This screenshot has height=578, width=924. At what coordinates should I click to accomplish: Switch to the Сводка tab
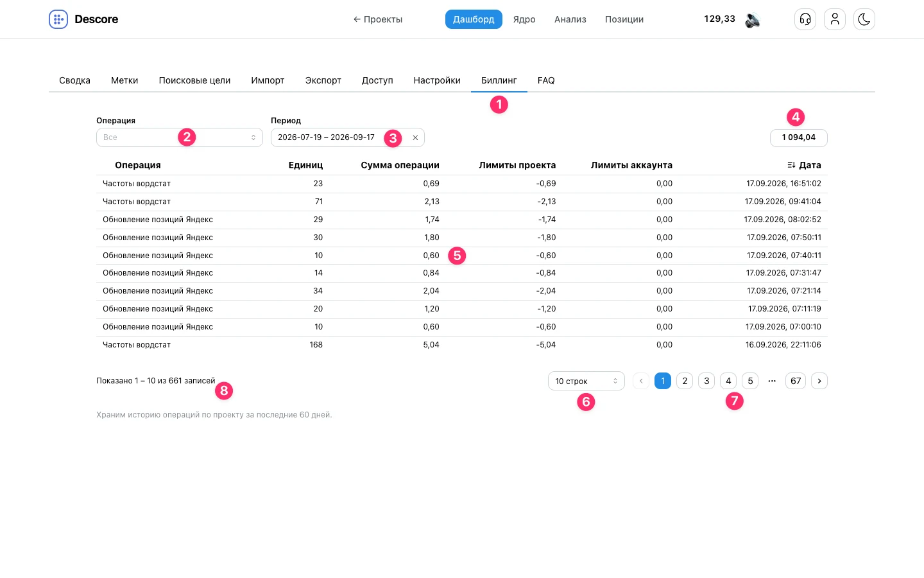click(x=74, y=80)
